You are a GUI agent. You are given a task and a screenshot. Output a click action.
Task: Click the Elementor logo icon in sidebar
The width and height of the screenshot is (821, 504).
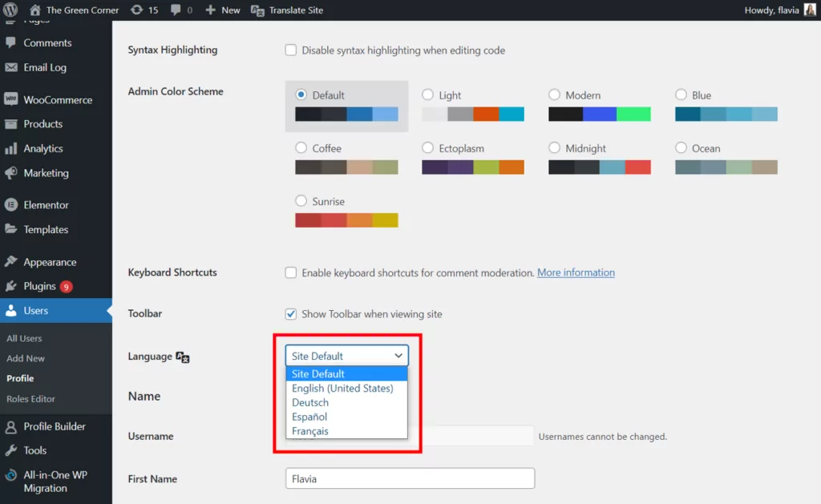point(11,204)
